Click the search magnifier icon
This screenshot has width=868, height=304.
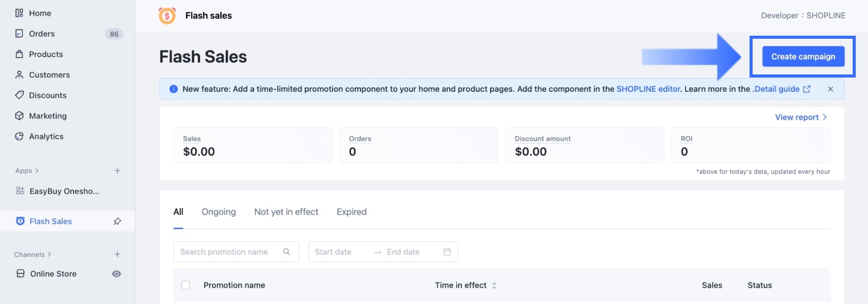coord(286,251)
